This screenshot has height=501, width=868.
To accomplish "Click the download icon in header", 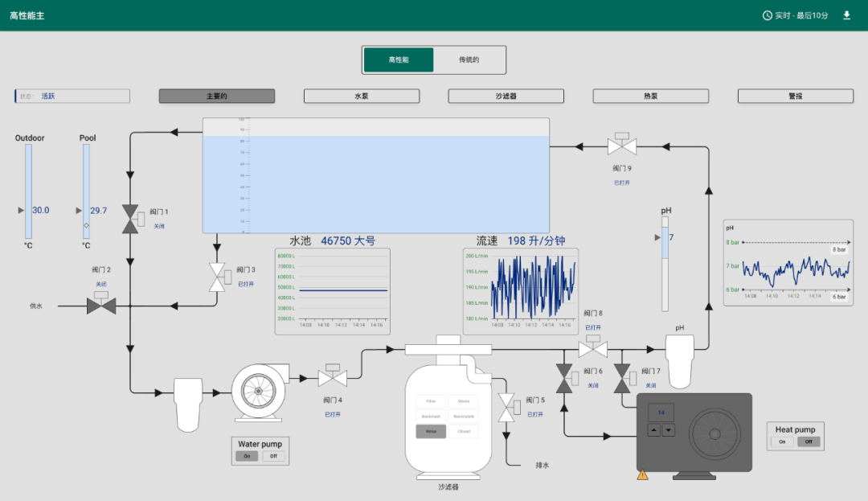I will tap(846, 15).
